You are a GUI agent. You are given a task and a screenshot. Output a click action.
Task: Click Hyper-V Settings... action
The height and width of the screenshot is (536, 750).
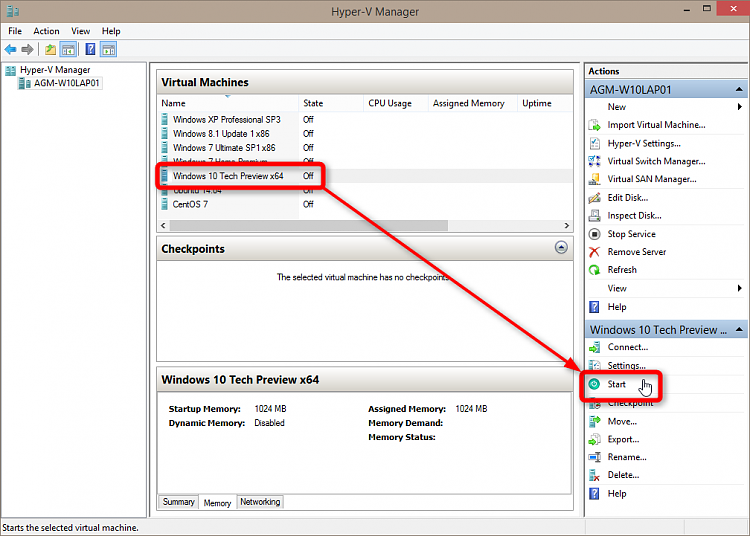click(x=644, y=143)
